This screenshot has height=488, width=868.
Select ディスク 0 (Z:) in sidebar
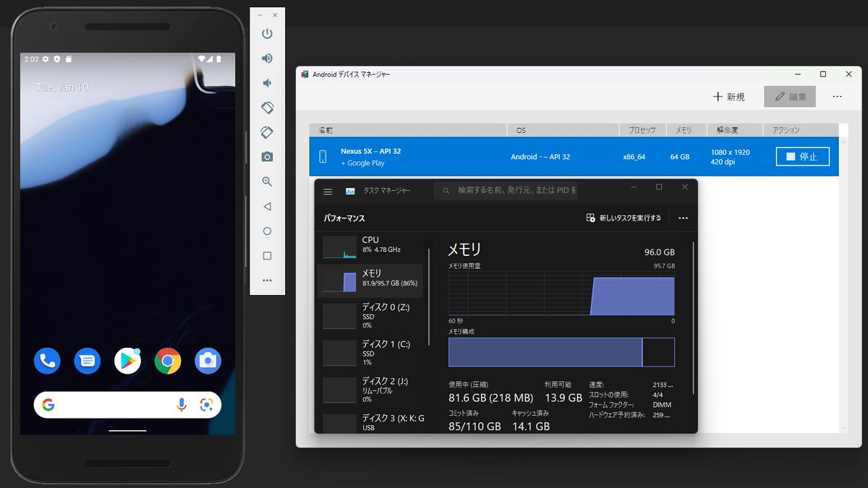[370, 316]
